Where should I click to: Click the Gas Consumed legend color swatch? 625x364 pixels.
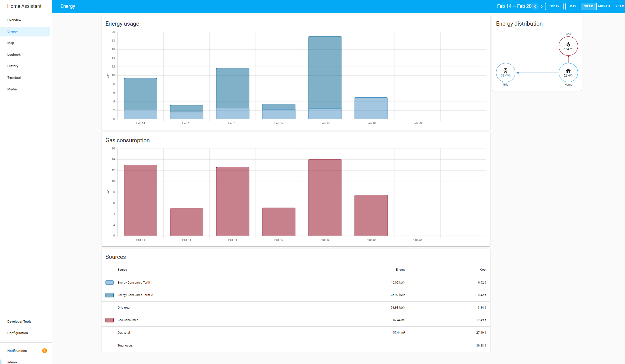point(109,320)
